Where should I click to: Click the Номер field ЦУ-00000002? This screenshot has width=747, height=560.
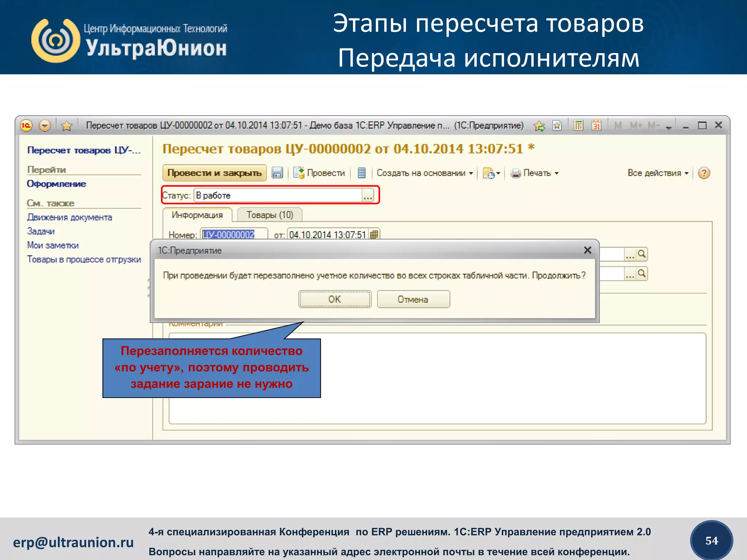pyautogui.click(x=235, y=234)
